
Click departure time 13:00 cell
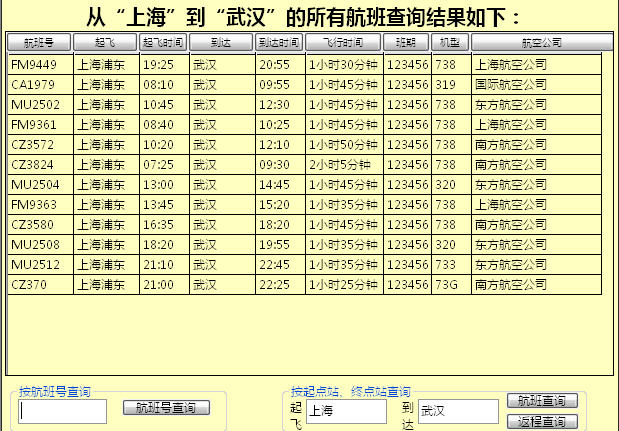(x=164, y=185)
